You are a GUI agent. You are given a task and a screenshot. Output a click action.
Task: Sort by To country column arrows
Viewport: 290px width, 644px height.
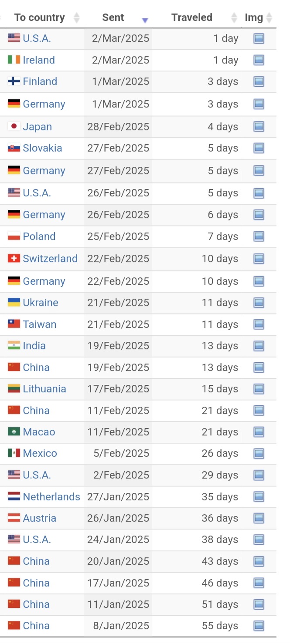point(77,18)
